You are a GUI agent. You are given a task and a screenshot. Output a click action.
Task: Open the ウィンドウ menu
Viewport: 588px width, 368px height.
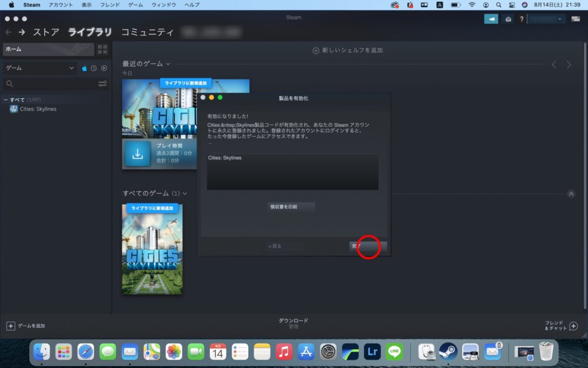(x=164, y=5)
